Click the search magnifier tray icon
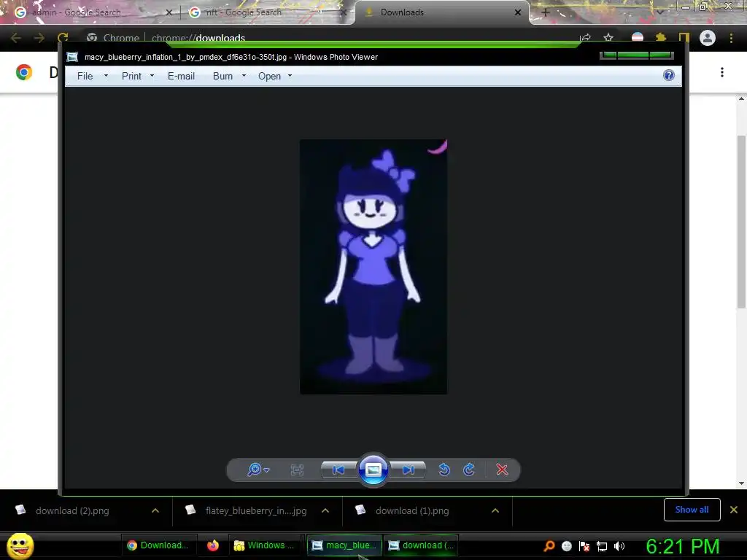The width and height of the screenshot is (747, 560). pyautogui.click(x=549, y=545)
